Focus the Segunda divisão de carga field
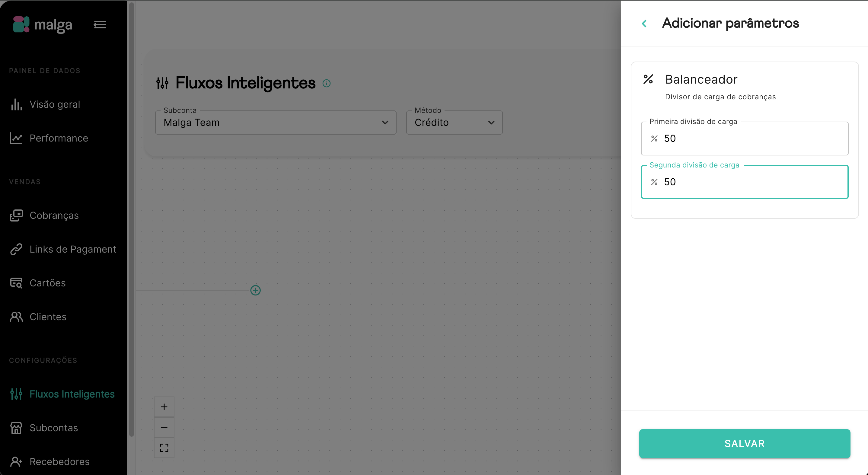 [x=745, y=182]
